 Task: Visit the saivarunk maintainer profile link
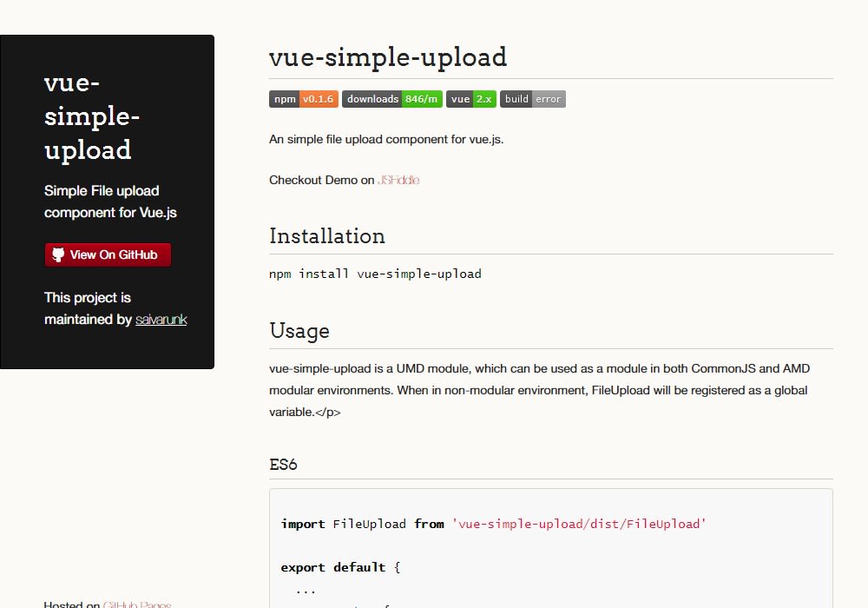coord(161,320)
